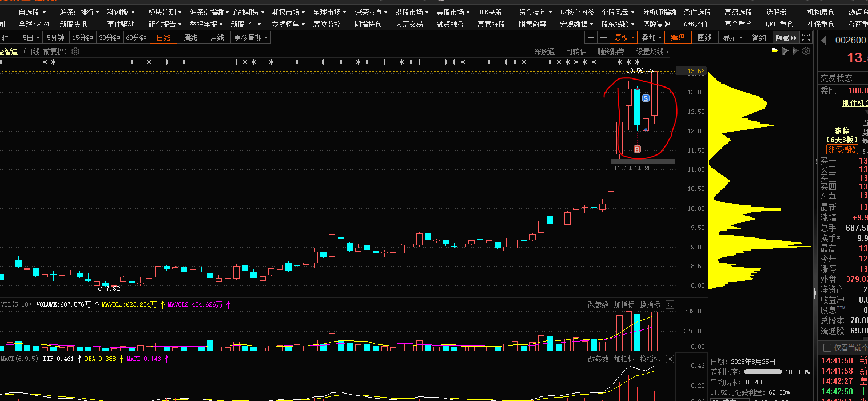The width and height of the screenshot is (868, 401).
Task: Click VOL panel 改参数 link
Action: coord(598,304)
